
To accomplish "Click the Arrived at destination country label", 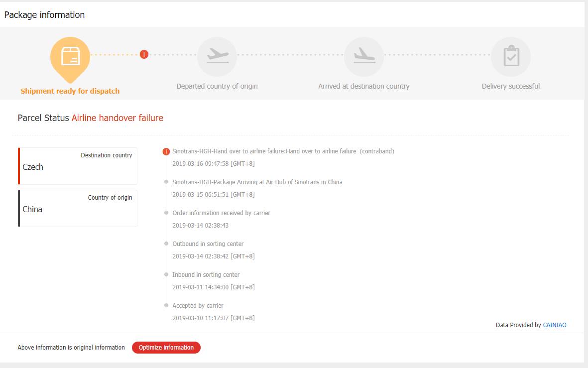I will pos(364,86).
